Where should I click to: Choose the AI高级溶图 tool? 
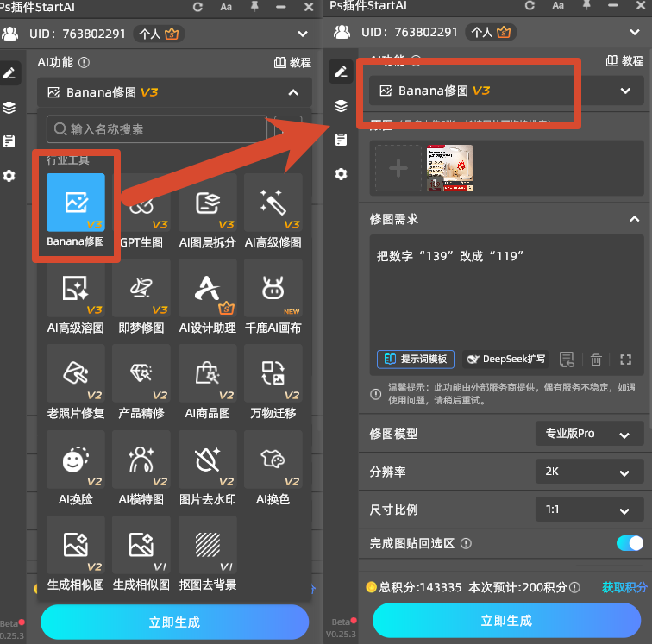(75, 288)
